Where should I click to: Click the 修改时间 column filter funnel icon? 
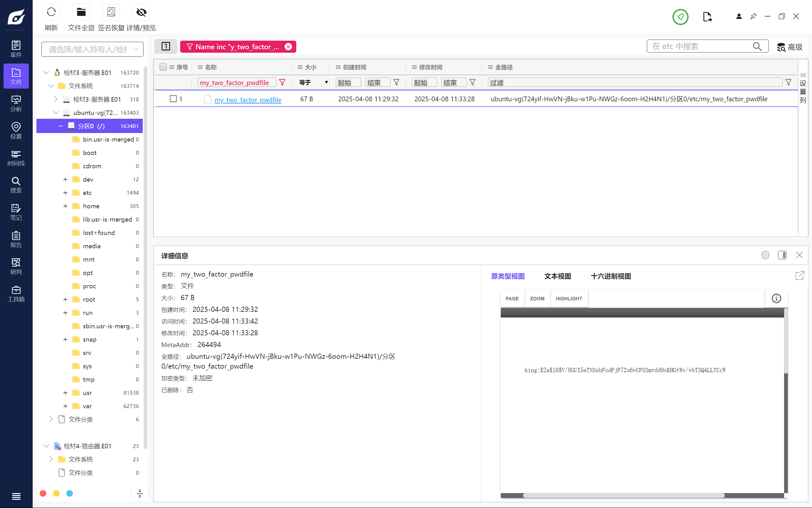pyautogui.click(x=472, y=82)
